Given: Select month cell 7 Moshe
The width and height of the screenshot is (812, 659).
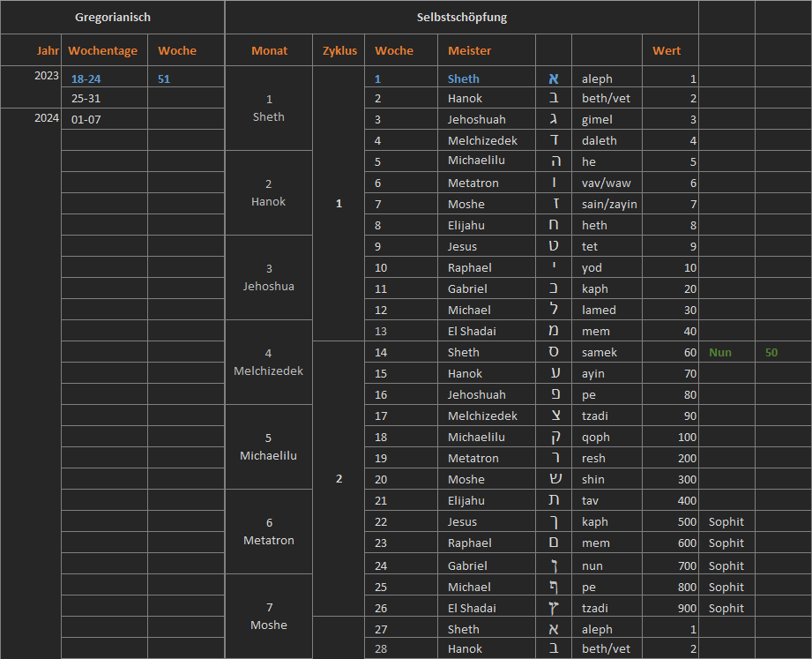Looking at the screenshot, I should coord(269,616).
